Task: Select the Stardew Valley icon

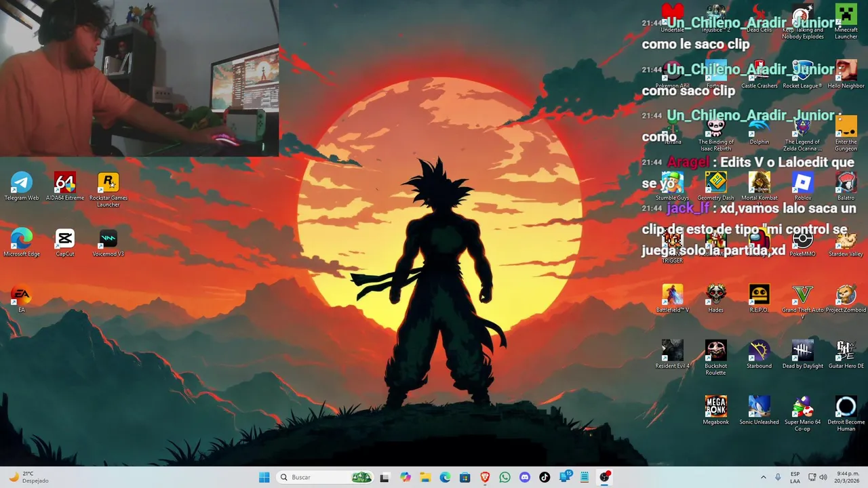Action: (846, 243)
